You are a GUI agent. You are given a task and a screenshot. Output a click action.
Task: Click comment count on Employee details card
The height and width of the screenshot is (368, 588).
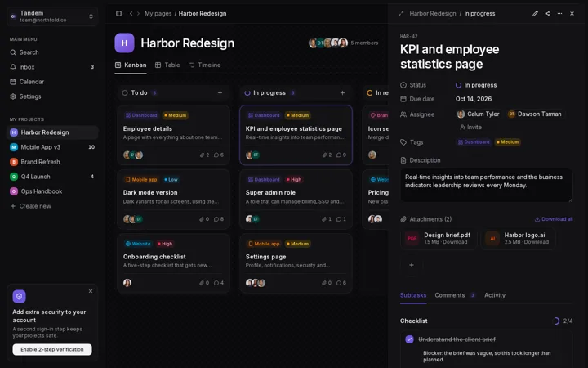pos(219,155)
